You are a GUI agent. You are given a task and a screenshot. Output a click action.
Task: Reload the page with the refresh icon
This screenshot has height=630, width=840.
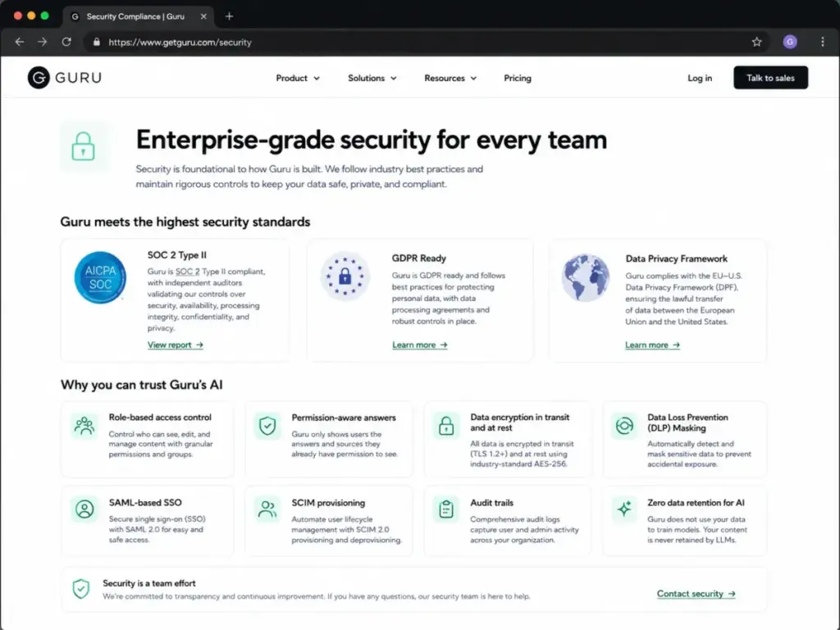[x=66, y=42]
